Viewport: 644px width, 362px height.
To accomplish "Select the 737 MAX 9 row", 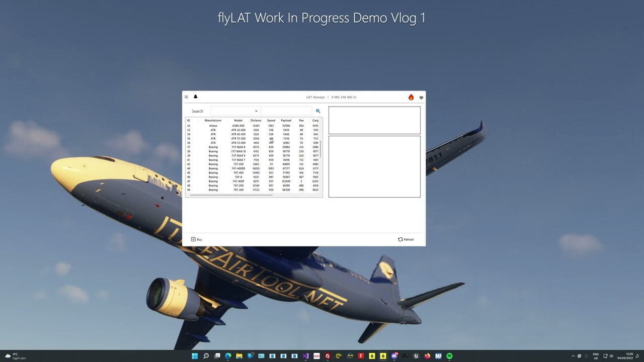I will (253, 156).
